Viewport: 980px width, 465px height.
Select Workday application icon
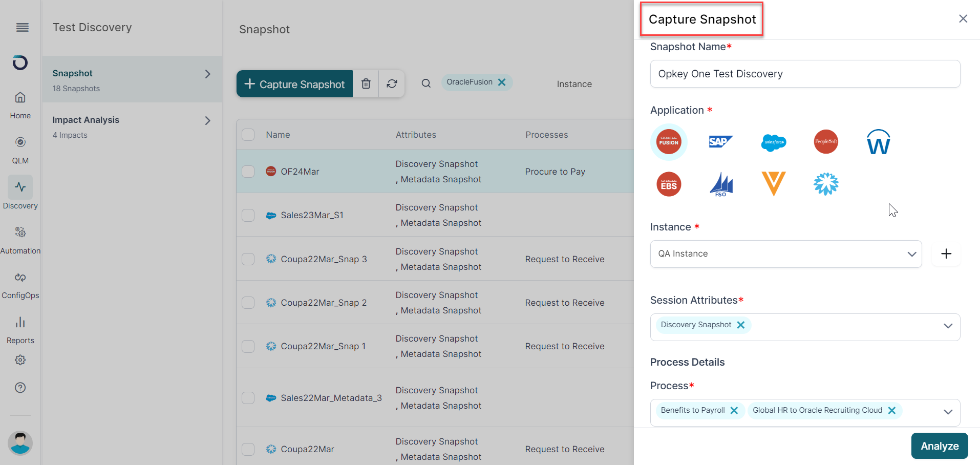click(x=878, y=142)
